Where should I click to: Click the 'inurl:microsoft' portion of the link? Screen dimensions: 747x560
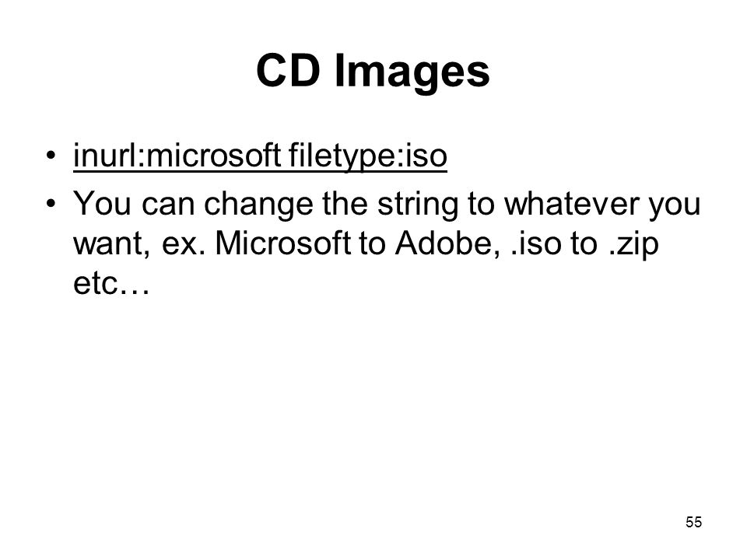[x=177, y=156]
